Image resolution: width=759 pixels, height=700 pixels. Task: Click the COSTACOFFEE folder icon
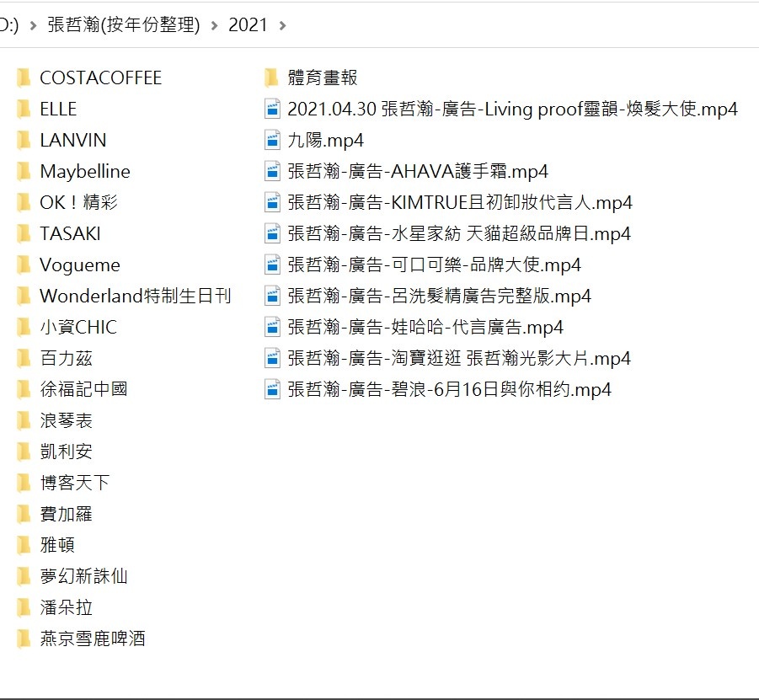pyautogui.click(x=24, y=78)
